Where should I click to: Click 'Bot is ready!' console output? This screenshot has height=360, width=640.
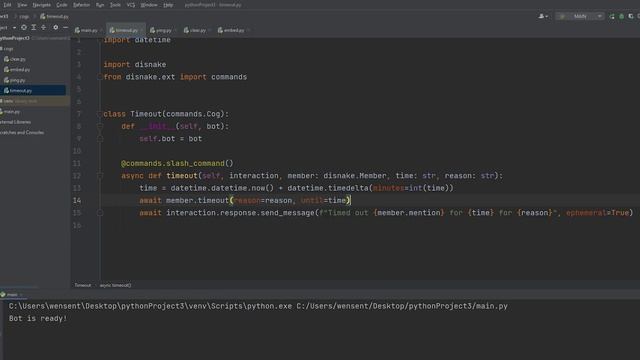coord(38,318)
